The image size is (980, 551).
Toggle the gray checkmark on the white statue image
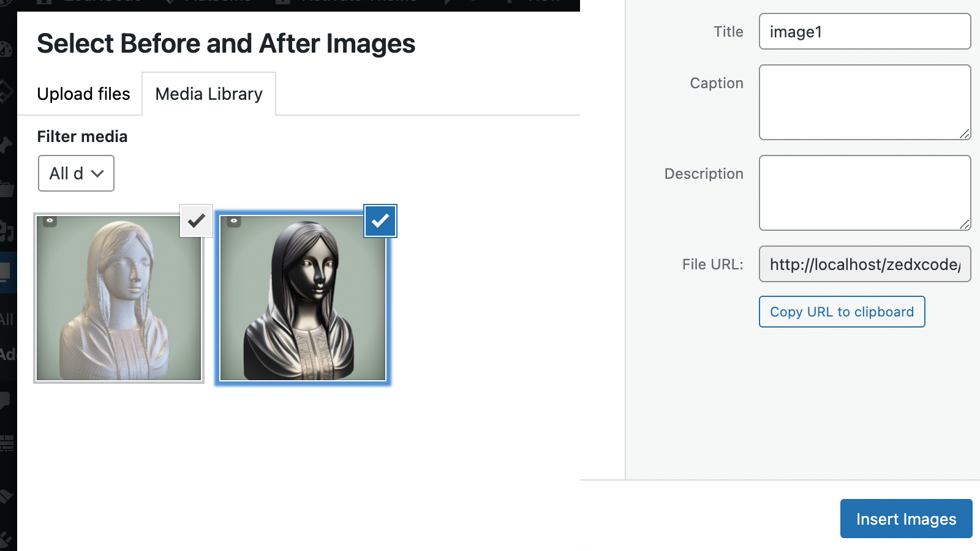(x=196, y=221)
